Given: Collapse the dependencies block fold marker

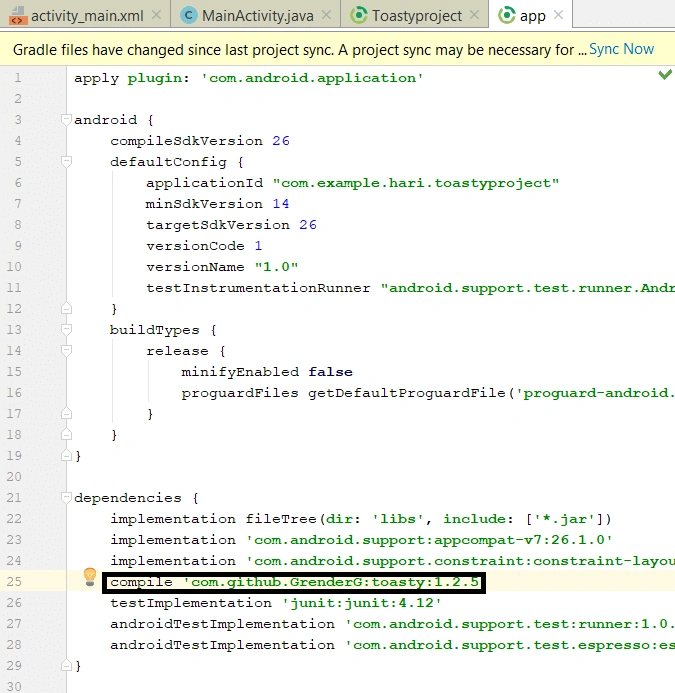Looking at the screenshot, I should (66, 498).
